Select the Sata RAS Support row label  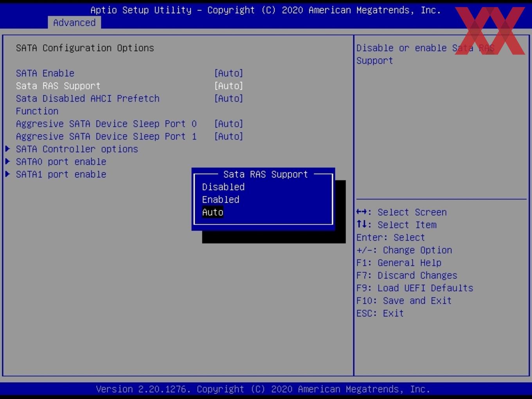(58, 86)
